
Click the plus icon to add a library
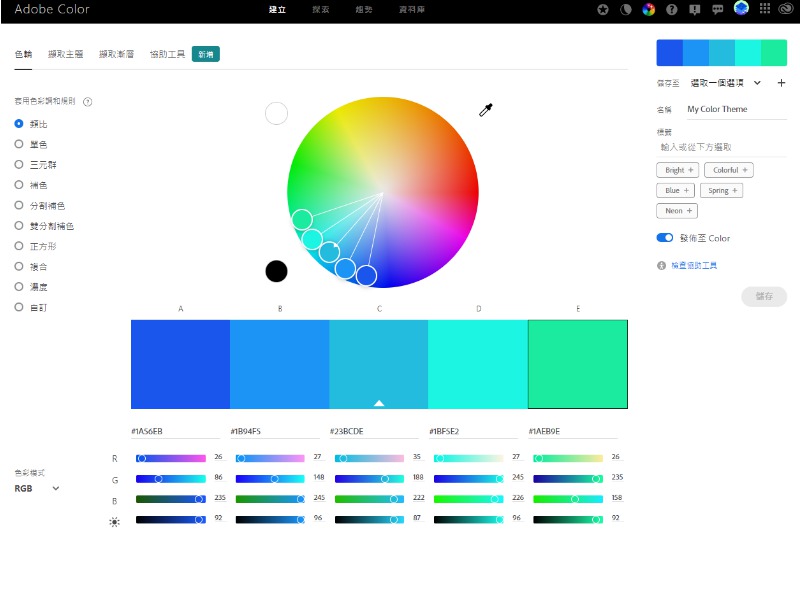point(781,83)
